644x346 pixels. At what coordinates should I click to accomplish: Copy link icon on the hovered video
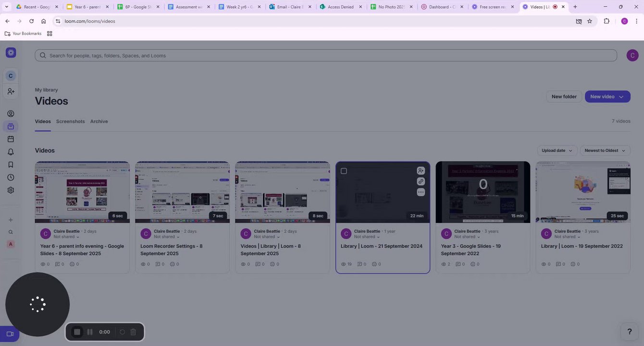click(x=421, y=181)
